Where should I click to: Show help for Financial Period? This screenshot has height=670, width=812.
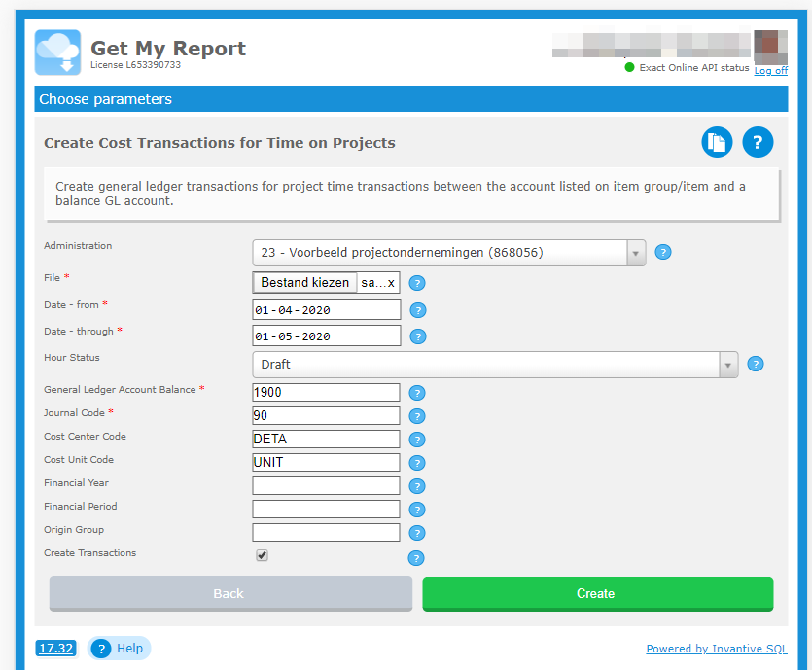coord(417,510)
